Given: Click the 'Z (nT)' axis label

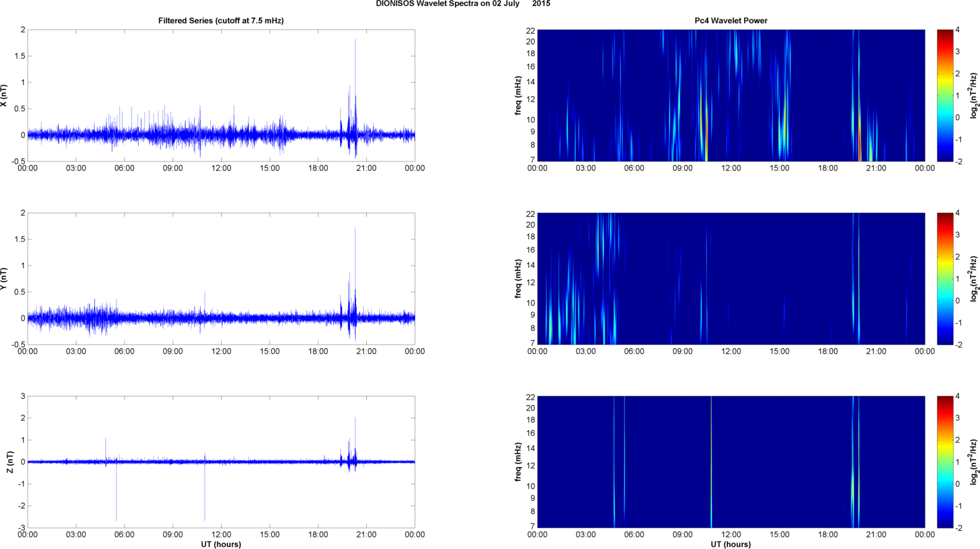Looking at the screenshot, I should (x=10, y=462).
